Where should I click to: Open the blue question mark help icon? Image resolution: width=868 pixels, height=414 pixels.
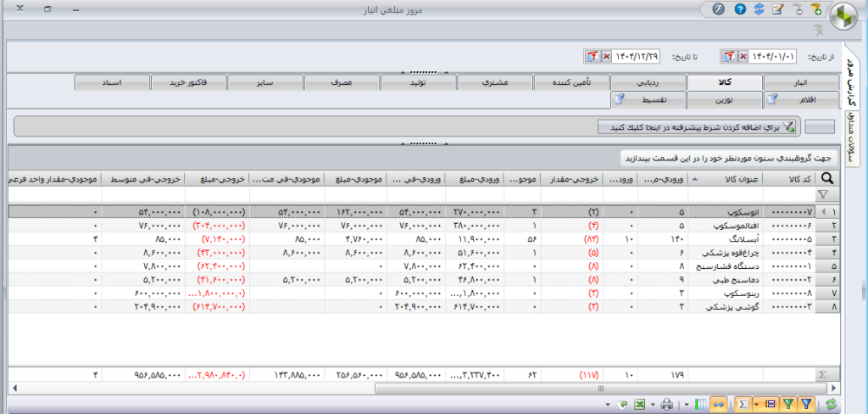(x=740, y=8)
